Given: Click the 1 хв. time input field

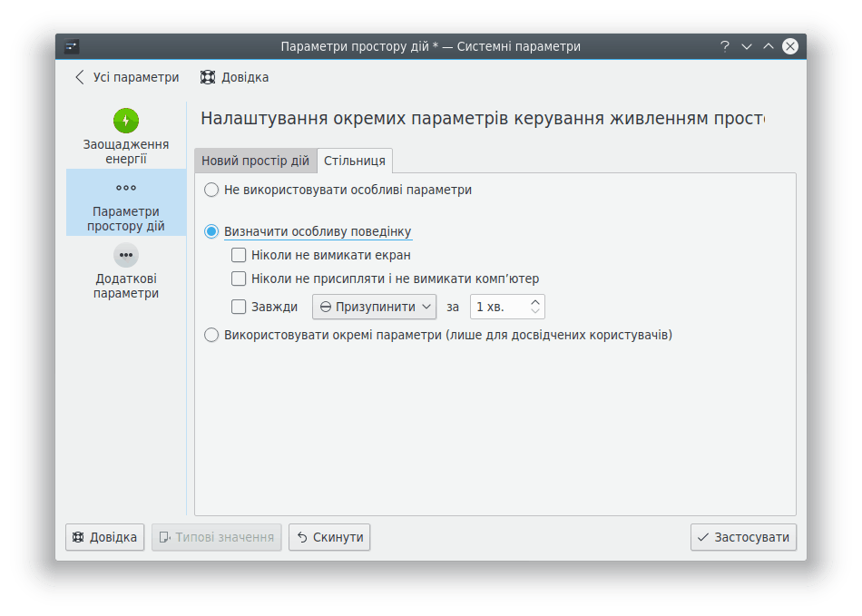Looking at the screenshot, I should (x=498, y=307).
